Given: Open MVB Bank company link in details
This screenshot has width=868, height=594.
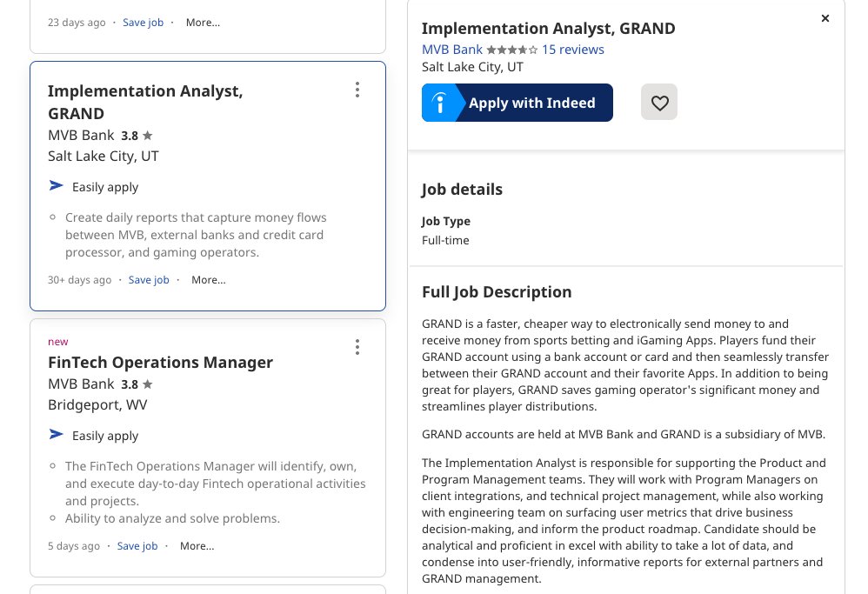Looking at the screenshot, I should pyautogui.click(x=451, y=50).
